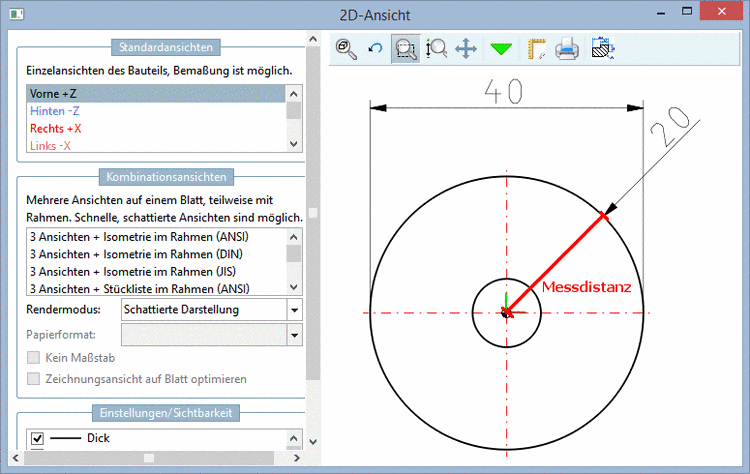Viewport: 750px width, 474px height.
Task: Toggle the Dick line checkbox
Action: click(37, 438)
